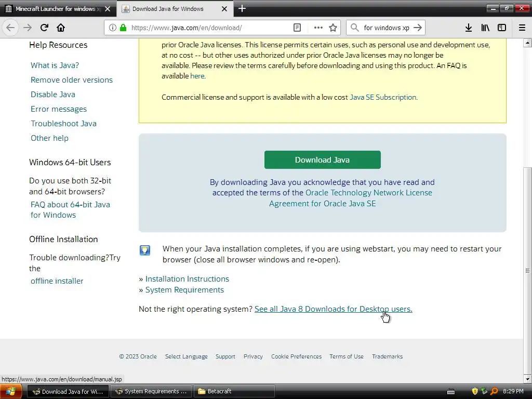The height and width of the screenshot is (399, 532).
Task: Click the page scrollbar up arrow
Action: 527,43
